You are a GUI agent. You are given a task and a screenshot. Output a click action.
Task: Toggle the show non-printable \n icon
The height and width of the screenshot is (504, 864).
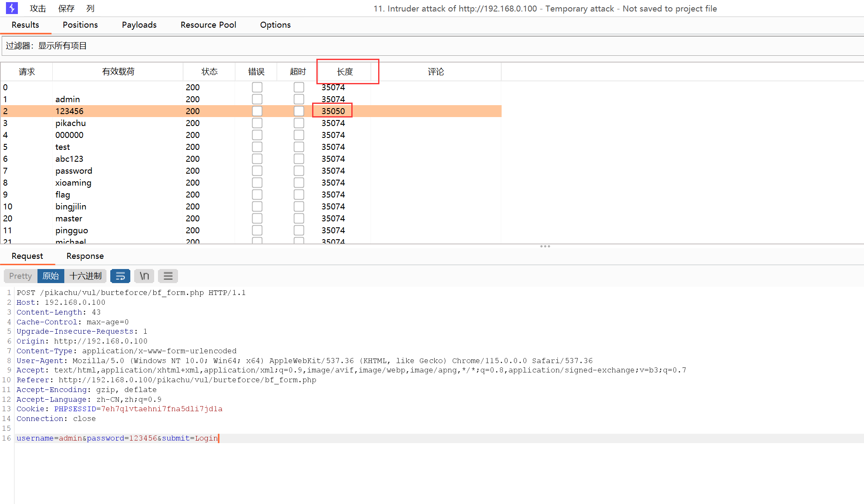tap(144, 276)
